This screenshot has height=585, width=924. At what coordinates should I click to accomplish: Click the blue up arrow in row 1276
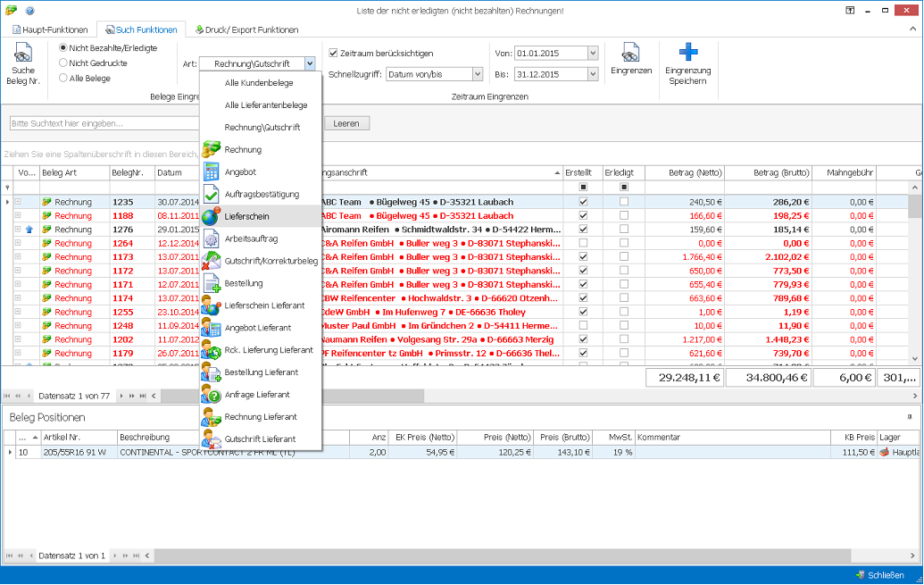pos(29,230)
